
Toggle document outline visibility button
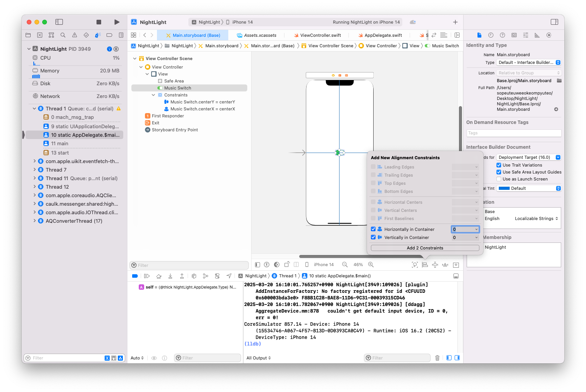tap(257, 265)
